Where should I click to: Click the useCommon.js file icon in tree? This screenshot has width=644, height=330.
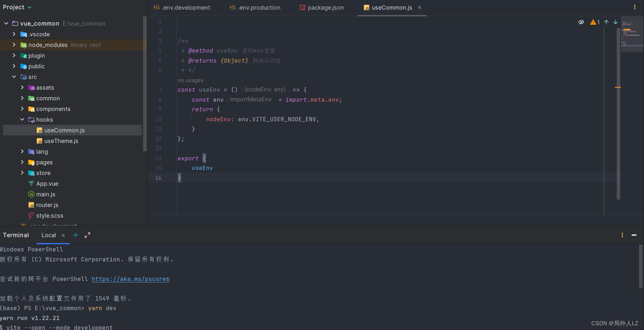(39, 131)
